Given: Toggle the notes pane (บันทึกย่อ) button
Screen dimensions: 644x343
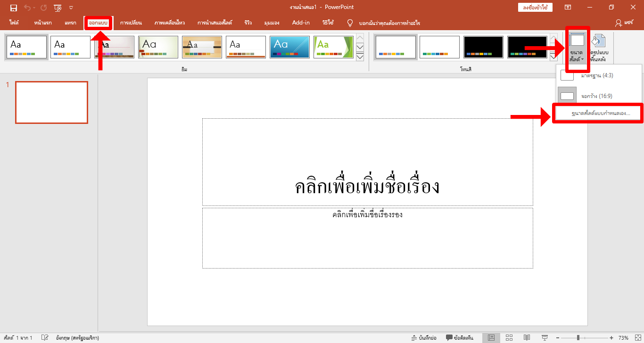Looking at the screenshot, I should 424,337.
